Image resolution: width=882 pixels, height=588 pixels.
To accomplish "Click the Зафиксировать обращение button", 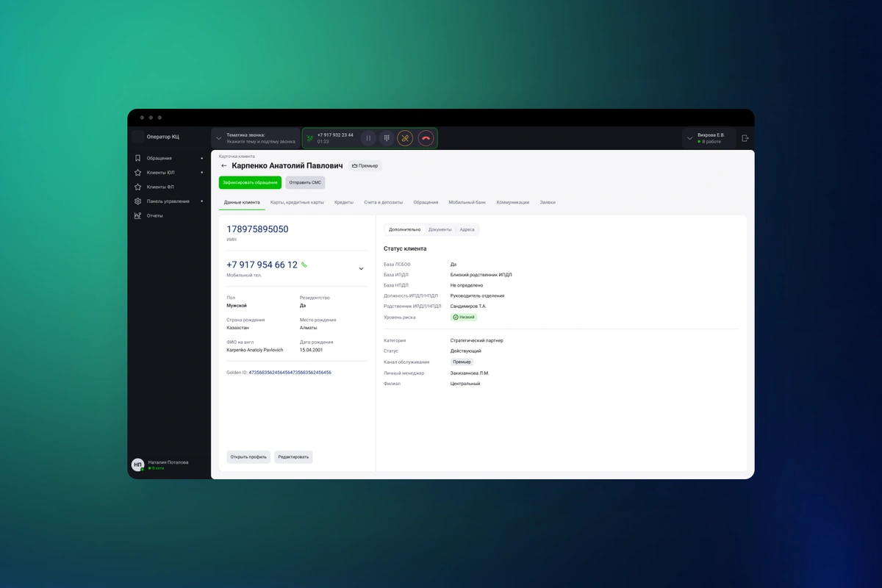I will coord(250,182).
